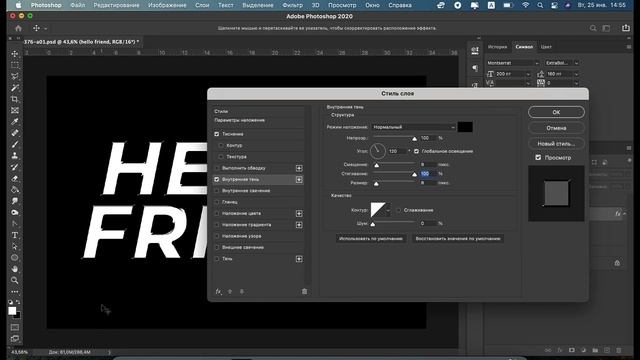Screen dimensions: 640x360
Task: Enable the Внутреннее свечение checkbox
Action: [217, 191]
